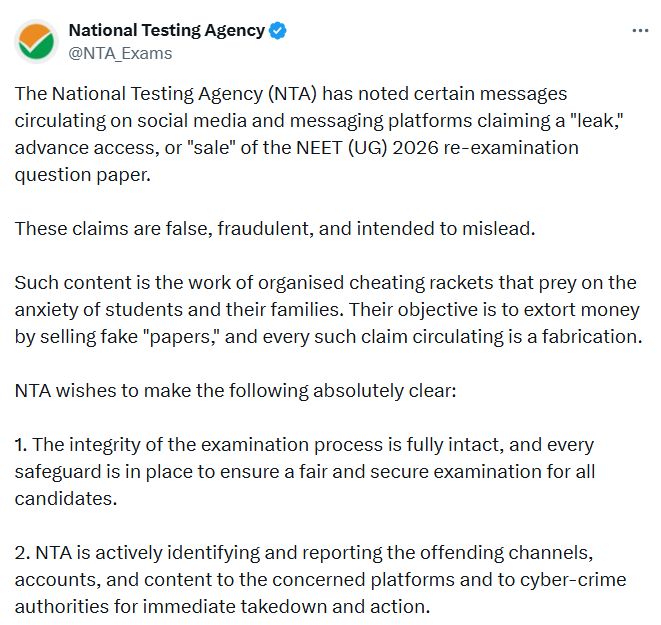Click the 'NEET (UG) 2026' phrase
Viewport: 661px width, 625px height.
(368, 148)
